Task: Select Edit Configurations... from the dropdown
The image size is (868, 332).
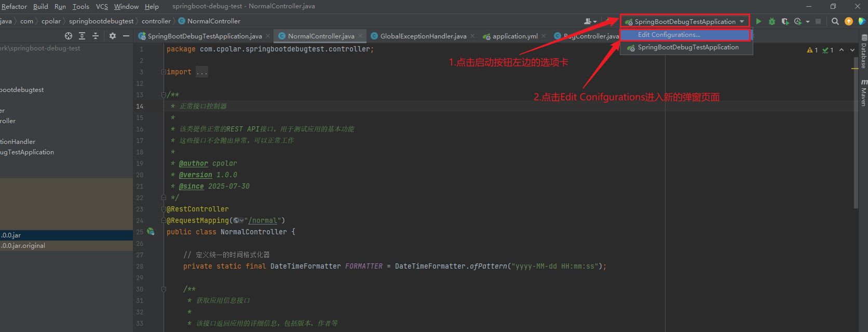Action: point(669,35)
